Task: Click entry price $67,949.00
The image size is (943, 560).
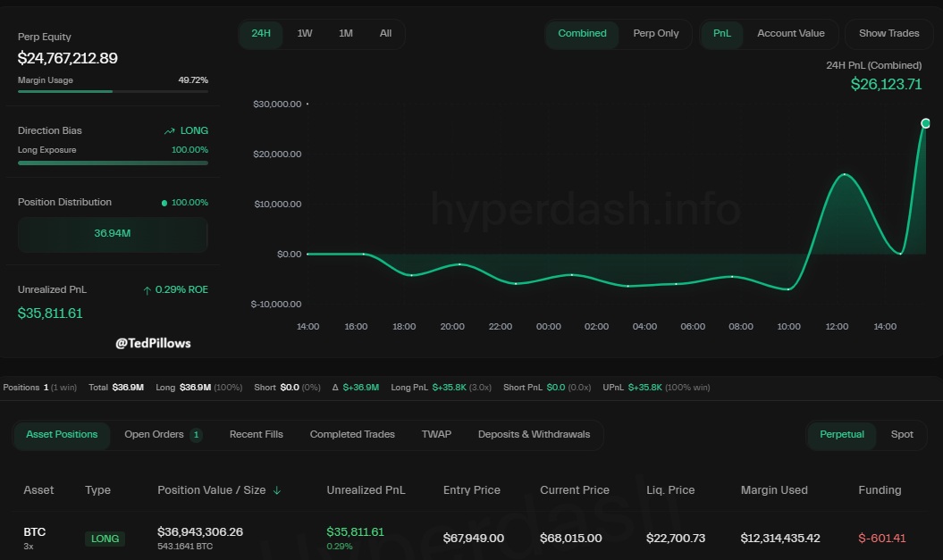Action: pyautogui.click(x=474, y=539)
